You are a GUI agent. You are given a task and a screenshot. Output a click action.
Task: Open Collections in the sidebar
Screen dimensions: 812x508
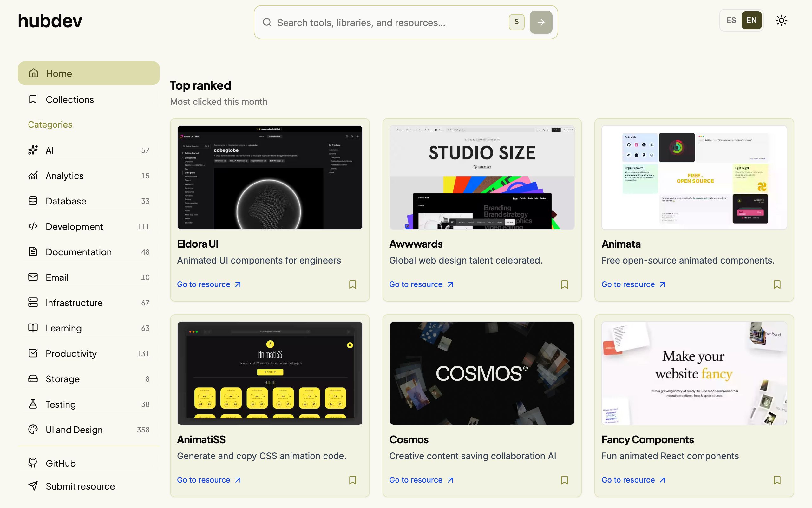(x=88, y=99)
